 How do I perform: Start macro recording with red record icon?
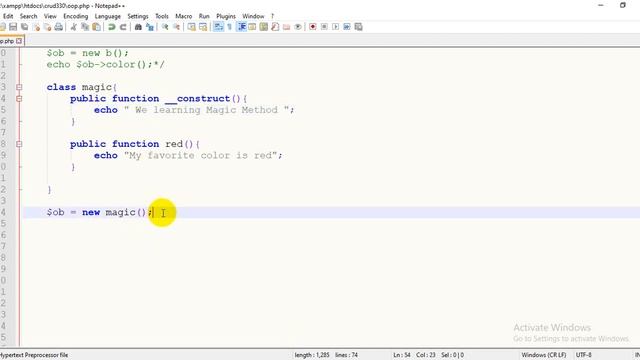[x=313, y=27]
